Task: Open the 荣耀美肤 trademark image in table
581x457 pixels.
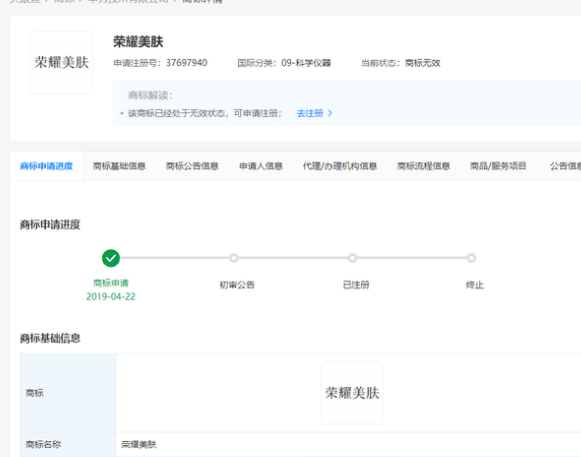Action: pos(352,393)
